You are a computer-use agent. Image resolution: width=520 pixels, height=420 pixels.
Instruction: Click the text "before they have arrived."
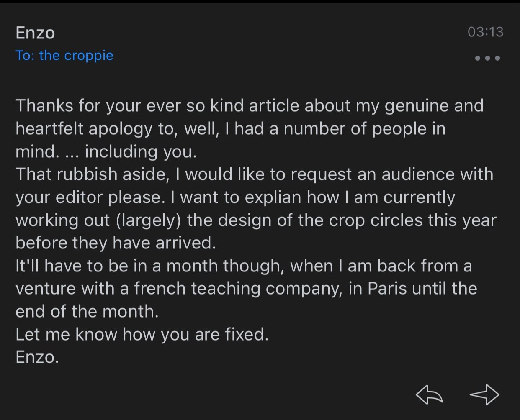[116, 243]
